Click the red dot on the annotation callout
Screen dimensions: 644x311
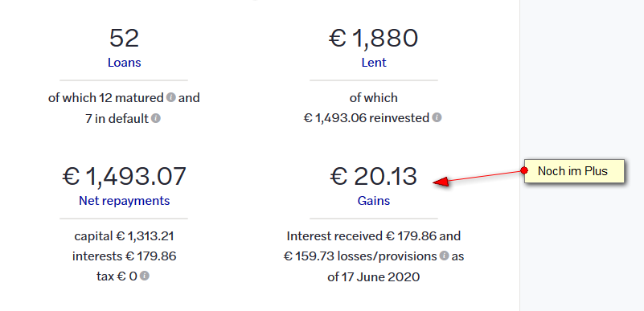(524, 170)
